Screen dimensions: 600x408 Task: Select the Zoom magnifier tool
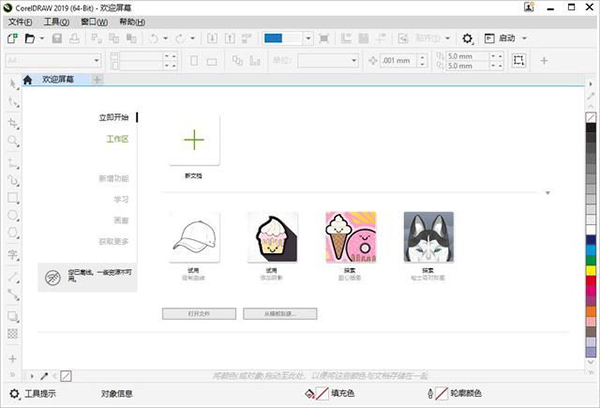click(13, 141)
